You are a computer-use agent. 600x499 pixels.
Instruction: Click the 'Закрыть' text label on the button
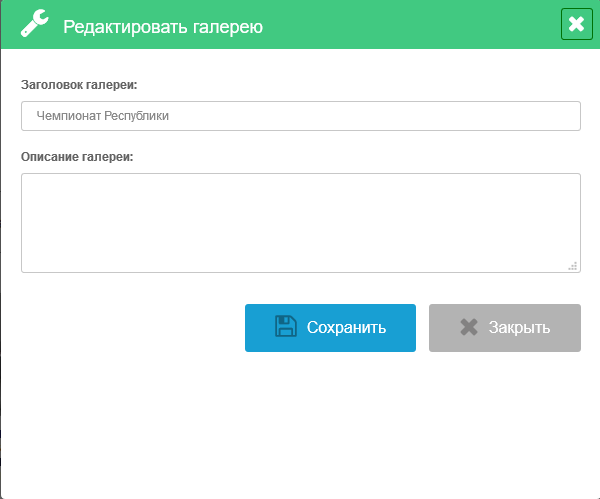point(519,328)
